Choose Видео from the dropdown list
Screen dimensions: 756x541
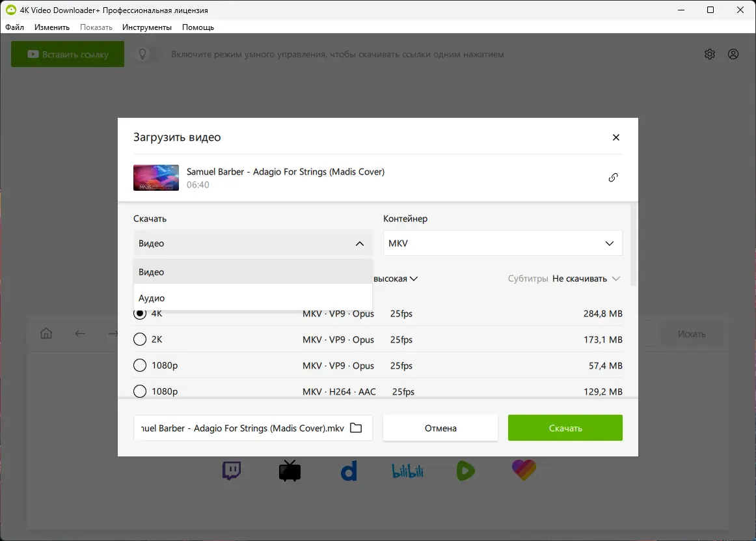pos(252,271)
